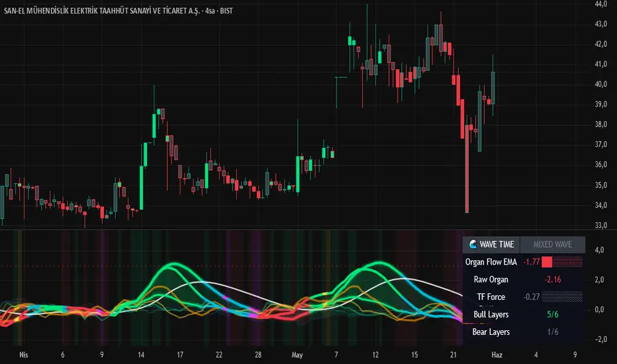Click the gray TF Force meter bar
The image size is (617, 364).
[562, 296]
